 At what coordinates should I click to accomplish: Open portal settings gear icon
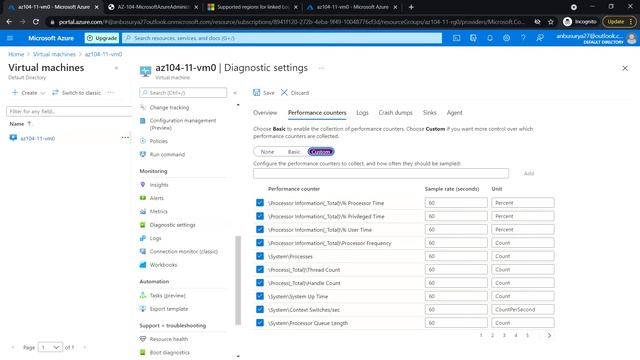tap(507, 38)
